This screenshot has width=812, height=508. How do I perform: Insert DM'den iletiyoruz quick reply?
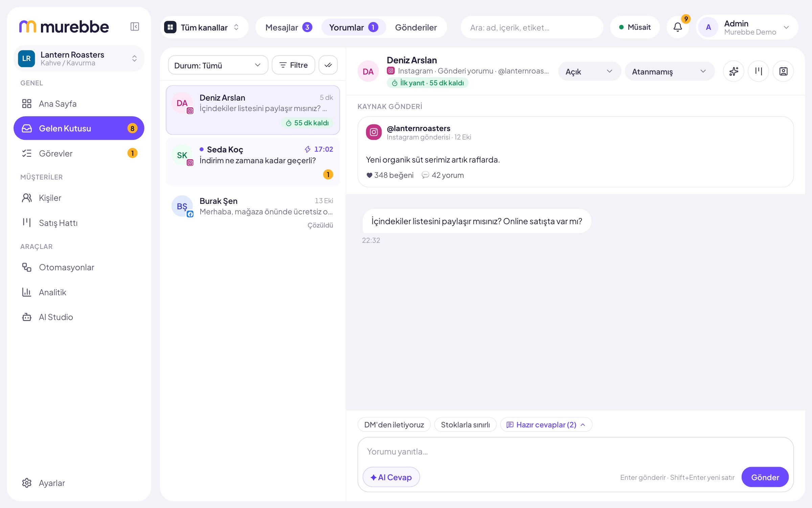(394, 425)
